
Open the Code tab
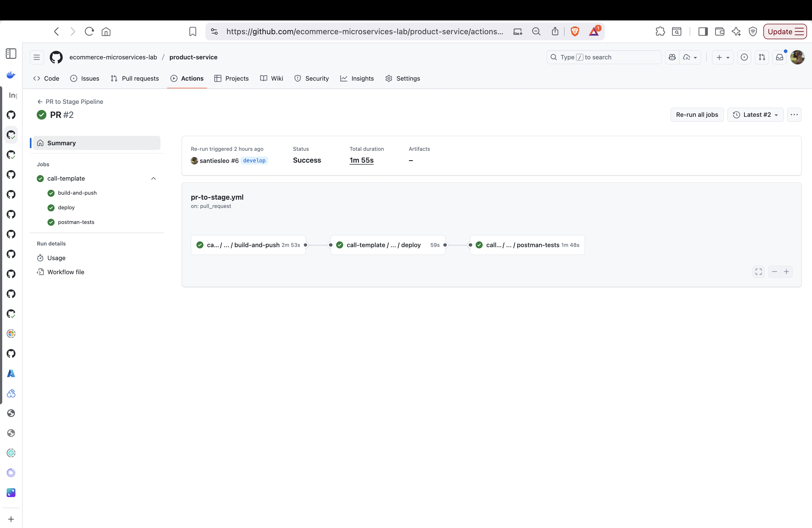tap(46, 78)
